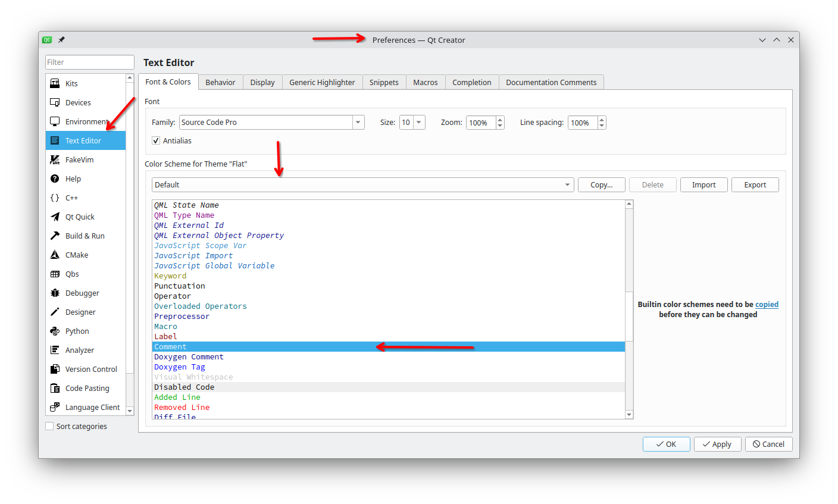This screenshot has height=504, width=838.
Task: Select the Keyword color entry
Action: tap(389, 276)
